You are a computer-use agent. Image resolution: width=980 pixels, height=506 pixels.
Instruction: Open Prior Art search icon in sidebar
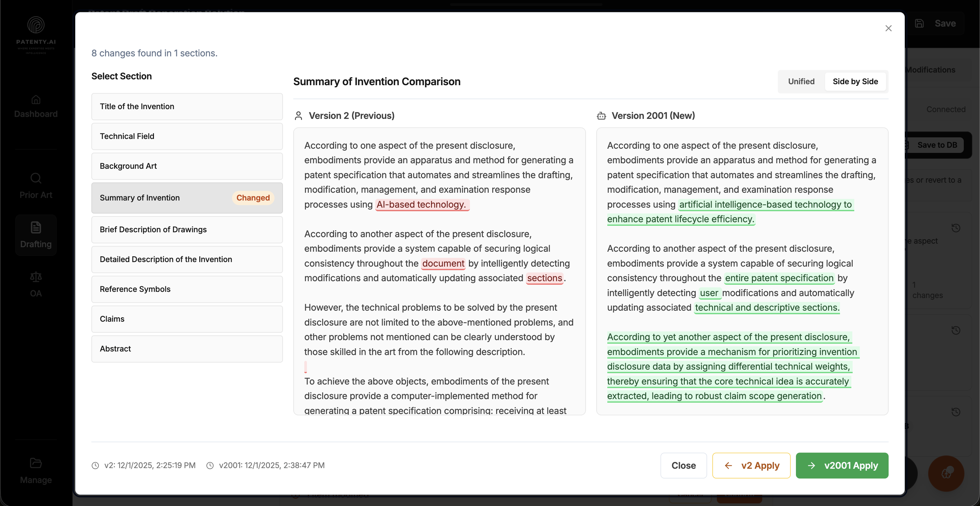tap(36, 178)
